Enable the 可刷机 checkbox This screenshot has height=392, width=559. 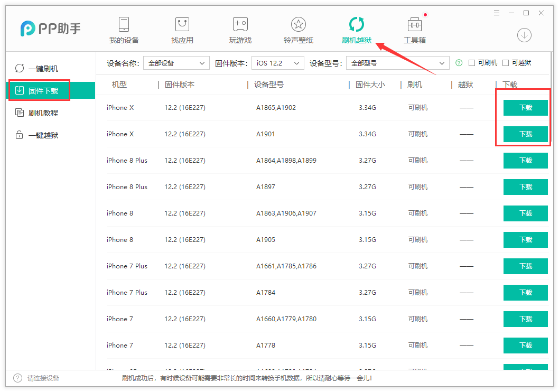click(x=472, y=63)
